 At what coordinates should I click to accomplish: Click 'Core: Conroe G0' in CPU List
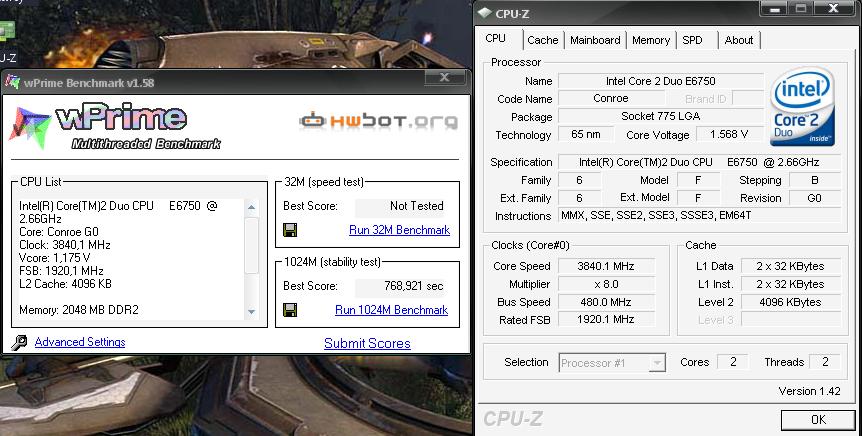(59, 232)
